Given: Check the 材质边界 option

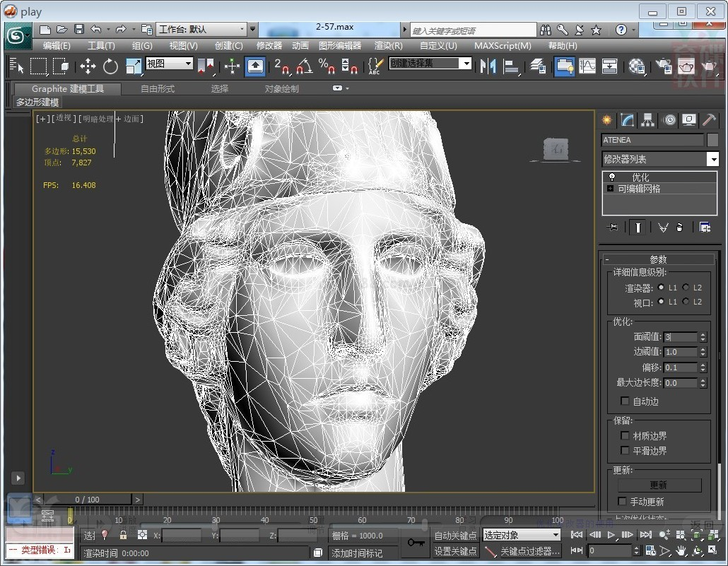Looking at the screenshot, I should [x=625, y=436].
